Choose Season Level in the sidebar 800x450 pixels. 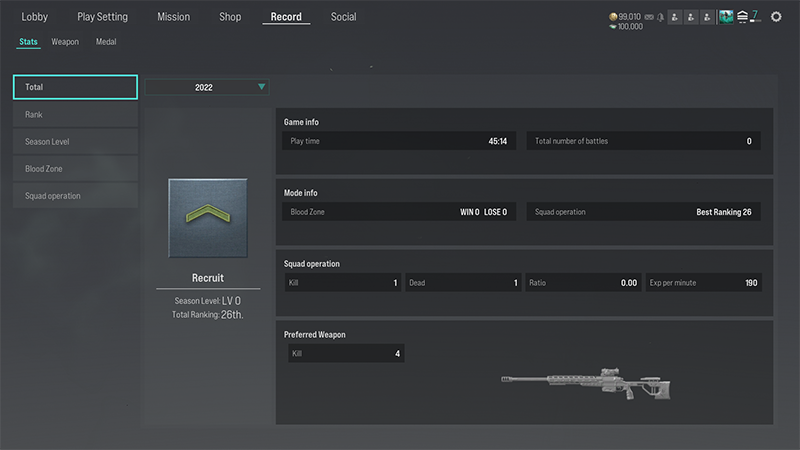tap(75, 142)
